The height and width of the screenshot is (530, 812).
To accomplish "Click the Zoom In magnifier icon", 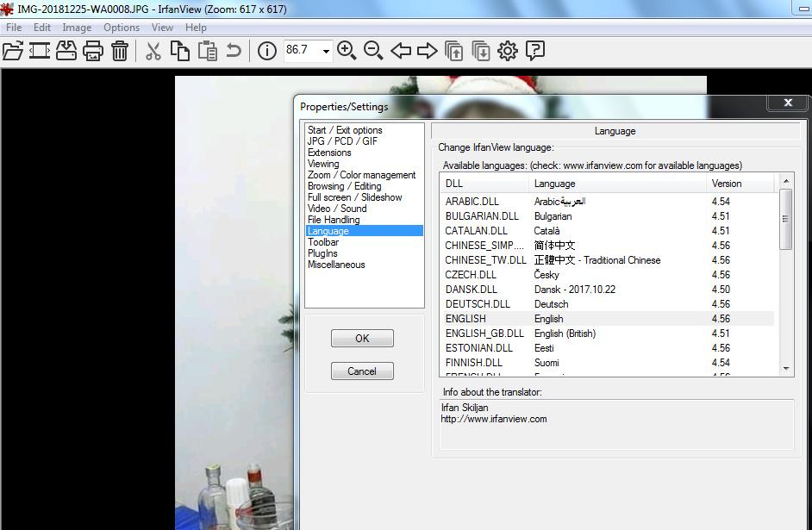I will coord(347,51).
